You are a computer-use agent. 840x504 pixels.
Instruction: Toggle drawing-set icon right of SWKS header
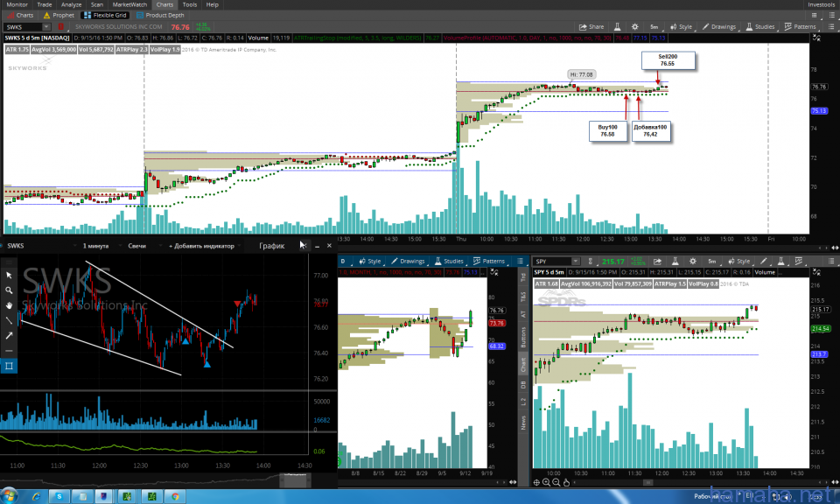coord(816,38)
